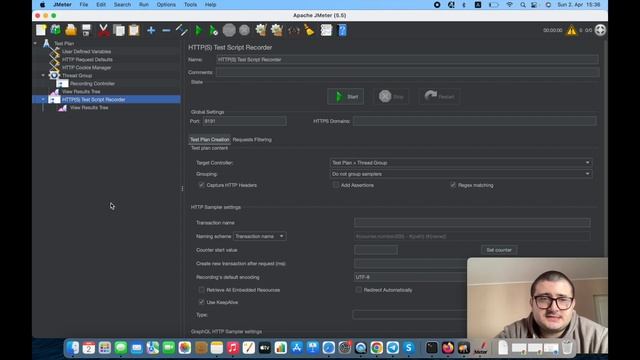Click the Start recorder button
The height and width of the screenshot is (360, 640).
coord(345,97)
